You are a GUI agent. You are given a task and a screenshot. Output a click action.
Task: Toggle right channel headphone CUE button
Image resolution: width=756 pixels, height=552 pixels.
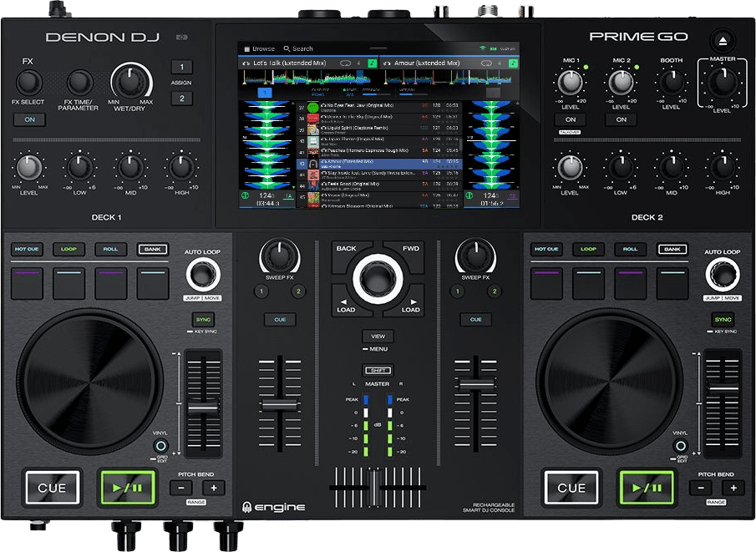[x=476, y=320]
